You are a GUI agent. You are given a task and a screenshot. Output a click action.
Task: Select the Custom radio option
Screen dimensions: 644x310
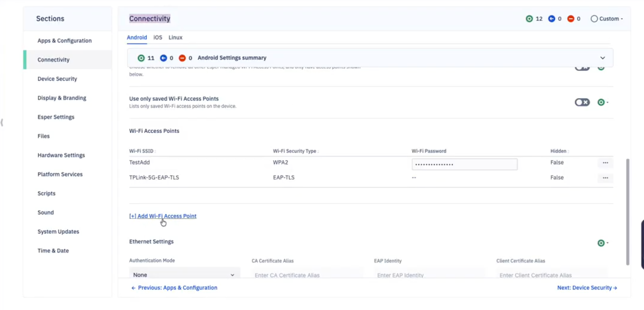pyautogui.click(x=594, y=19)
